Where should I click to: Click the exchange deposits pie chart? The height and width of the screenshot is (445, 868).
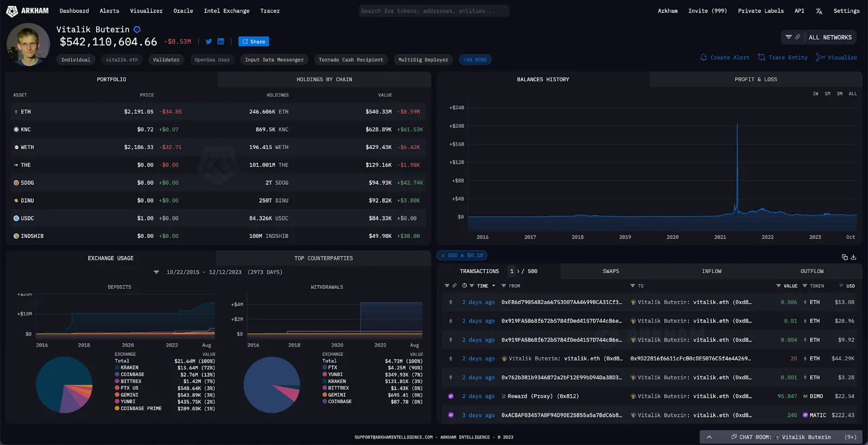click(63, 385)
